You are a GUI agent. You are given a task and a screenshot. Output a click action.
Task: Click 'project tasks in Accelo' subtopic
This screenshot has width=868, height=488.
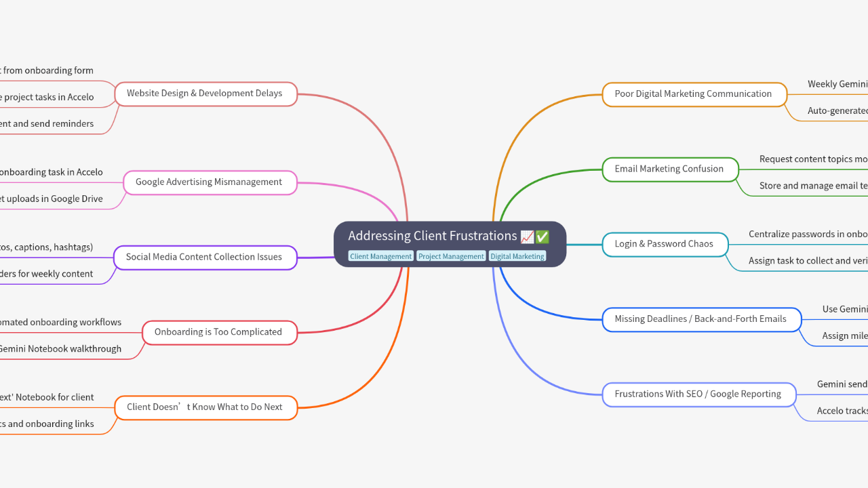point(47,97)
